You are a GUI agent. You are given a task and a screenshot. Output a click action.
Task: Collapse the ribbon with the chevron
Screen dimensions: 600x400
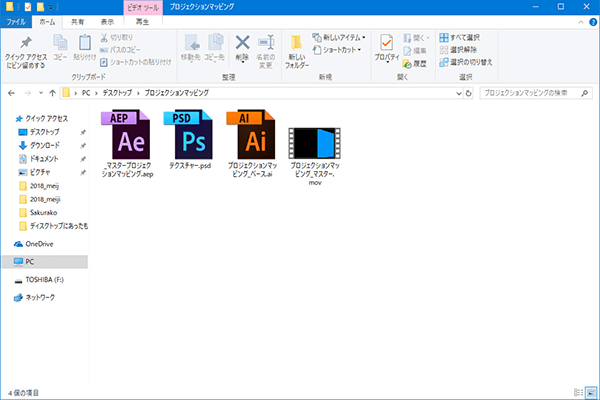(x=581, y=22)
